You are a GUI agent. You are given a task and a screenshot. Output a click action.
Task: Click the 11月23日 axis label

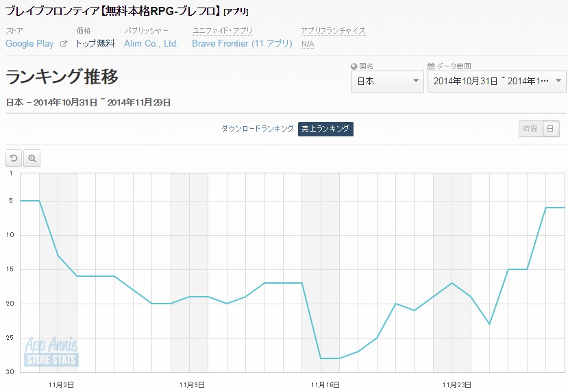pyautogui.click(x=457, y=384)
